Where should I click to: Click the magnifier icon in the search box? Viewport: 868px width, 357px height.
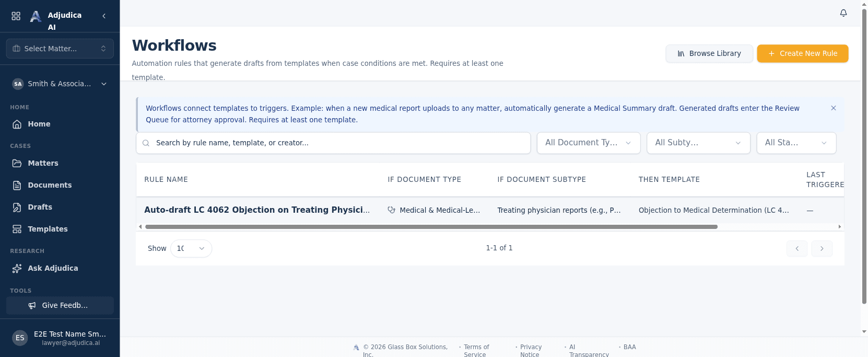point(146,143)
